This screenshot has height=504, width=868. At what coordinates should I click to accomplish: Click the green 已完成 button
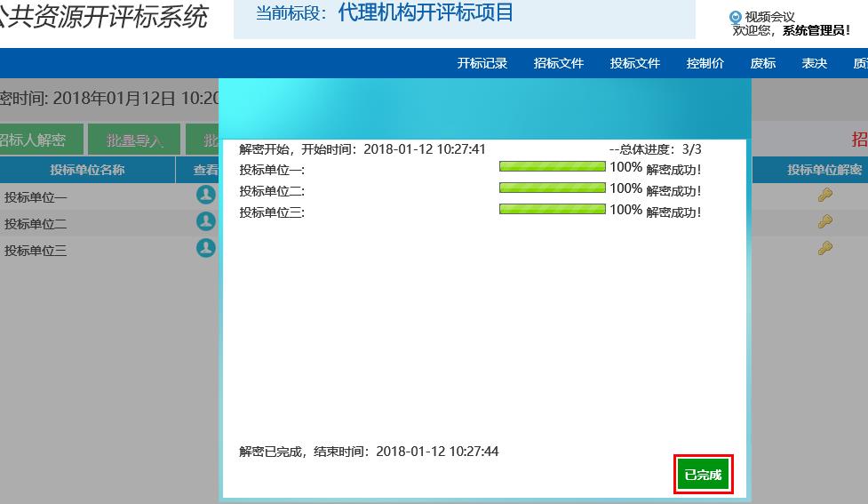click(703, 475)
